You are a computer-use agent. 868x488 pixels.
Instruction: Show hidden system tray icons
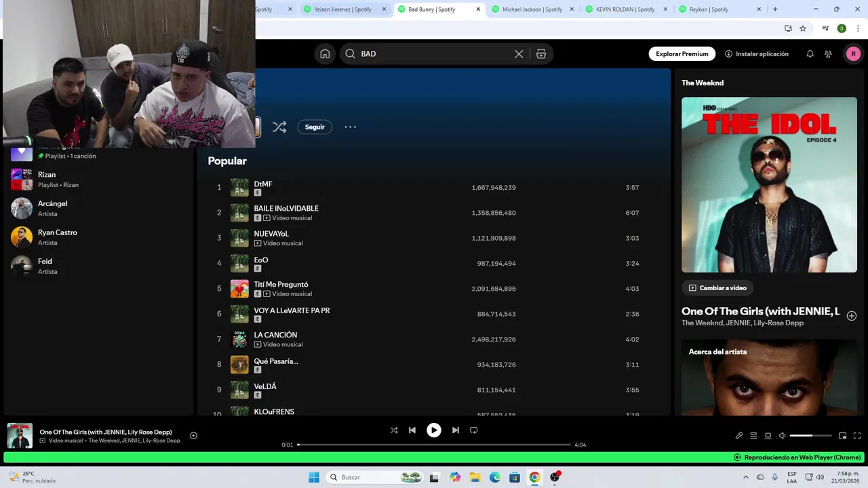(747, 477)
